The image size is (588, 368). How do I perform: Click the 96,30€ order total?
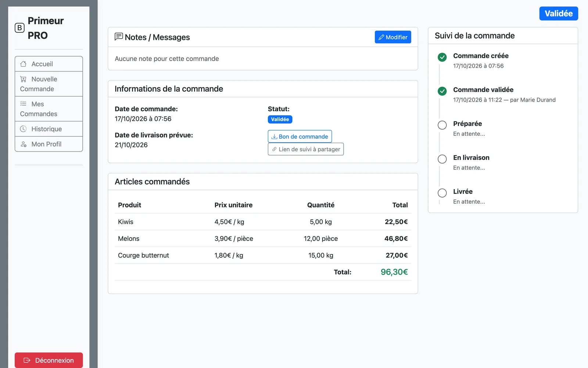pyautogui.click(x=394, y=272)
